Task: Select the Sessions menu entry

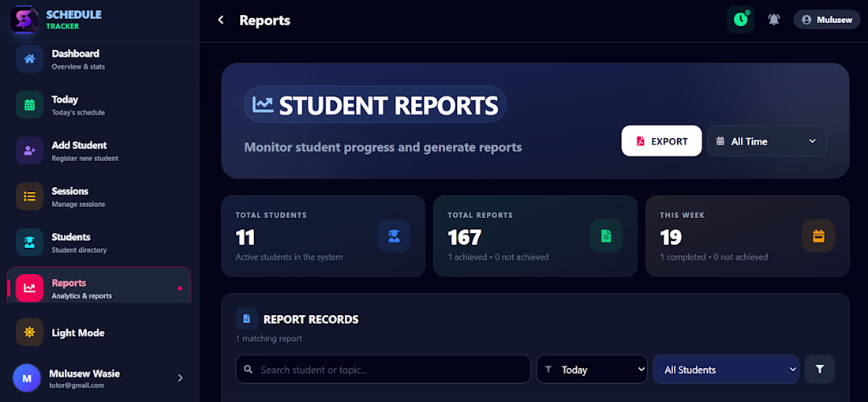Action: coord(99,197)
